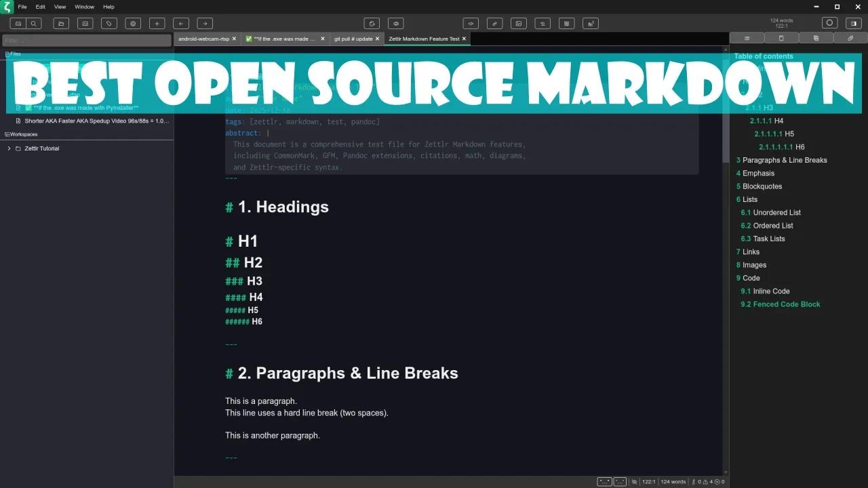The height and width of the screenshot is (488, 868).
Task: Open a workspace folder from the toolbar
Action: click(61, 23)
